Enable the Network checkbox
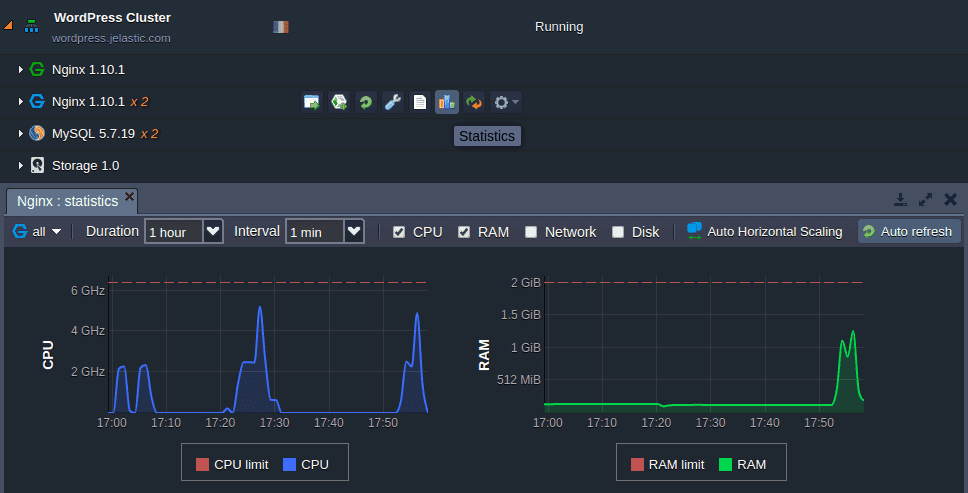The height and width of the screenshot is (493, 968). pos(531,232)
